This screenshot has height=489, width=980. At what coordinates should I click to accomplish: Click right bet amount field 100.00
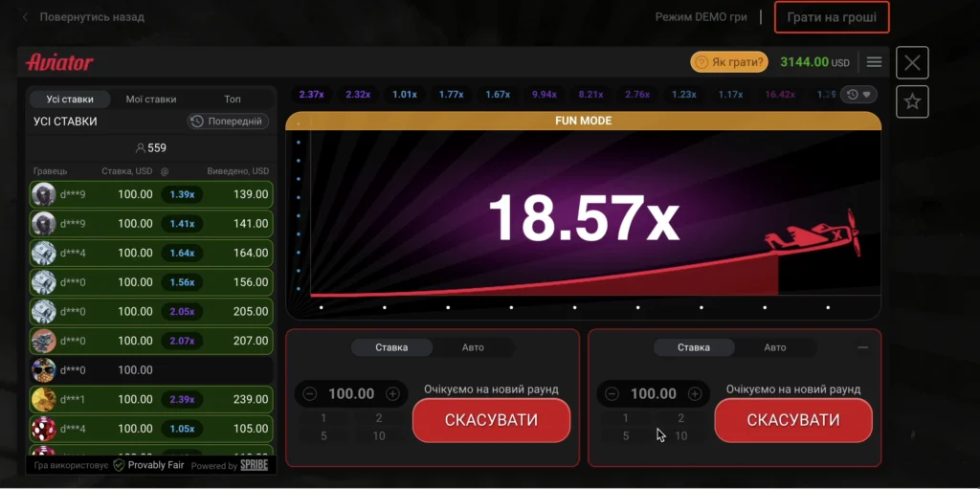pyautogui.click(x=653, y=393)
